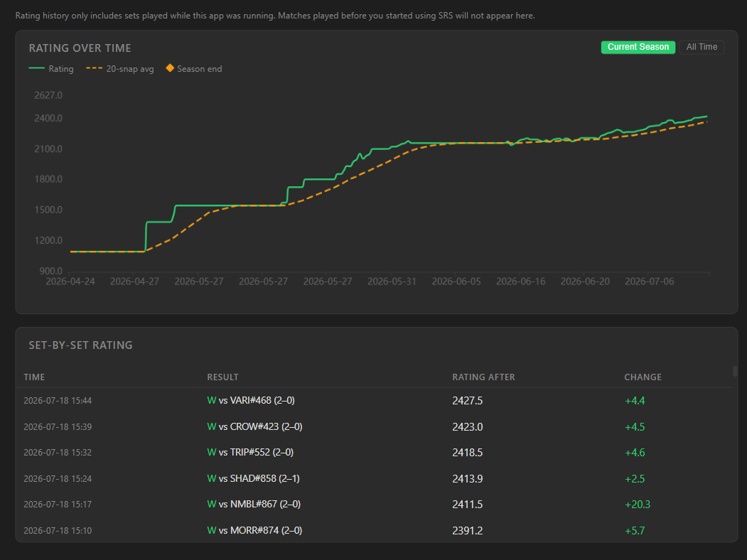
Task: Click the rating history disclaimer text
Action: pyautogui.click(x=275, y=16)
